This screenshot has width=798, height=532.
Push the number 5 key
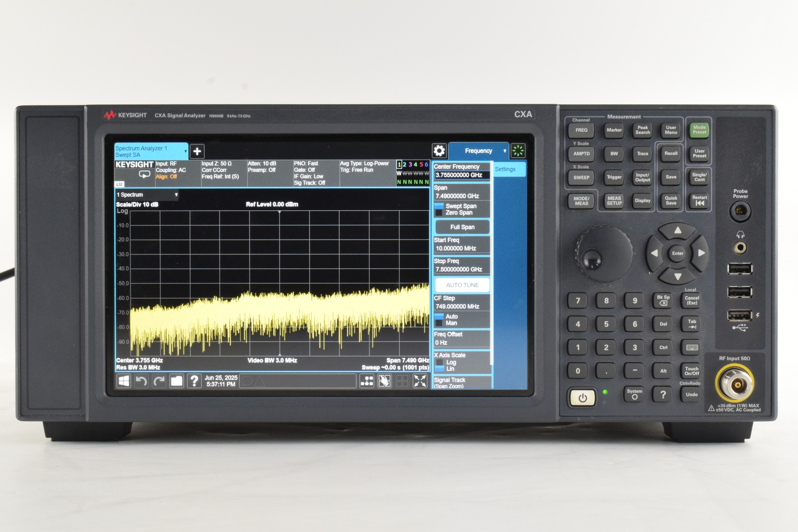pos(606,324)
